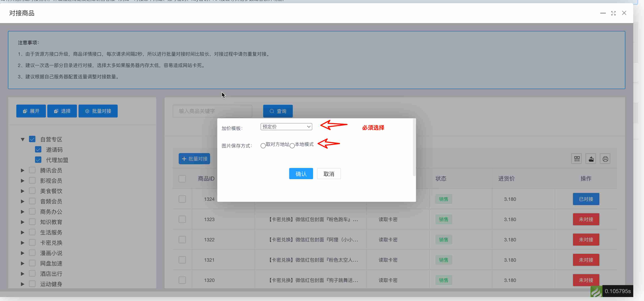This screenshot has width=644, height=301.
Task: Click the 查询 search button
Action: pyautogui.click(x=278, y=111)
